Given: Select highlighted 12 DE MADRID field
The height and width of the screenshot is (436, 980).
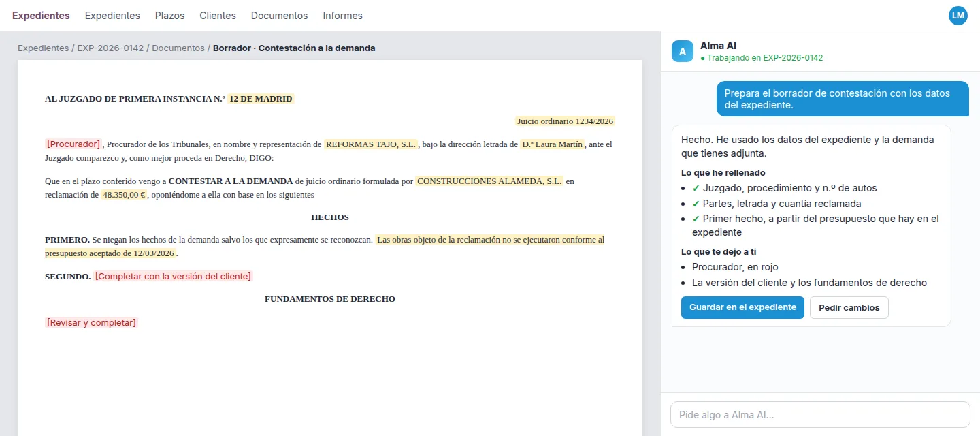Looking at the screenshot, I should [261, 98].
